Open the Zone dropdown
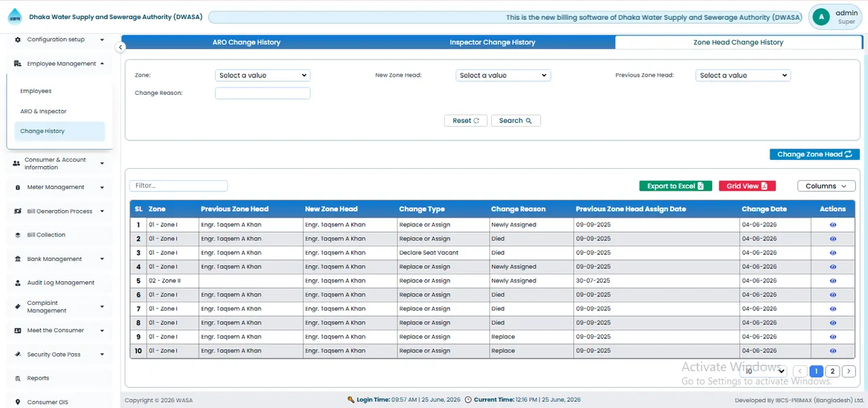This screenshot has height=408, width=868. [262, 75]
